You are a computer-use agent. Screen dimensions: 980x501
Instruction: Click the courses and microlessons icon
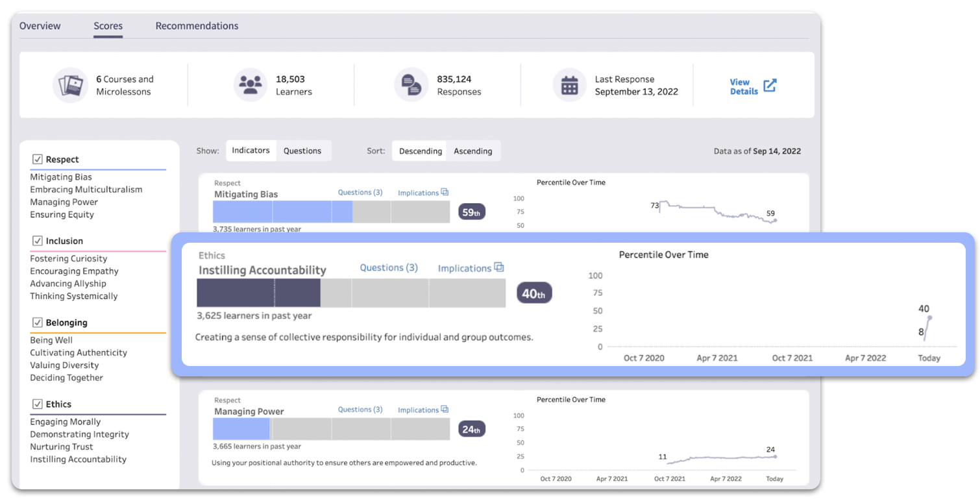coord(70,85)
